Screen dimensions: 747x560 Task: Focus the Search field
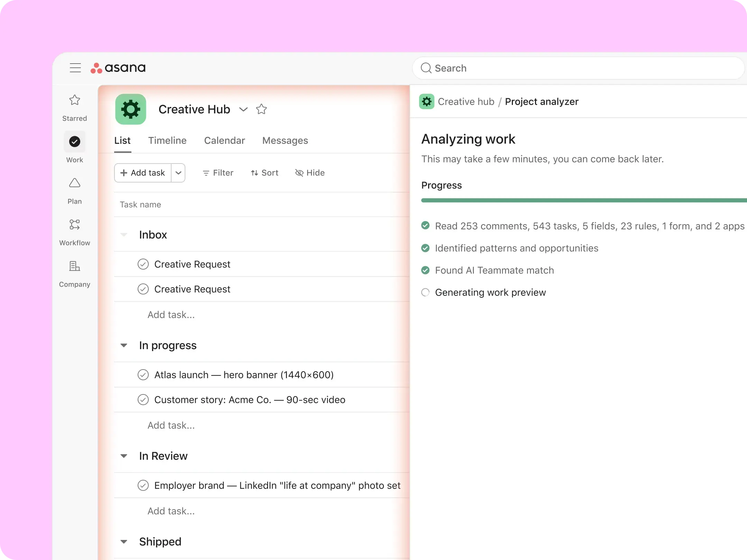(578, 68)
